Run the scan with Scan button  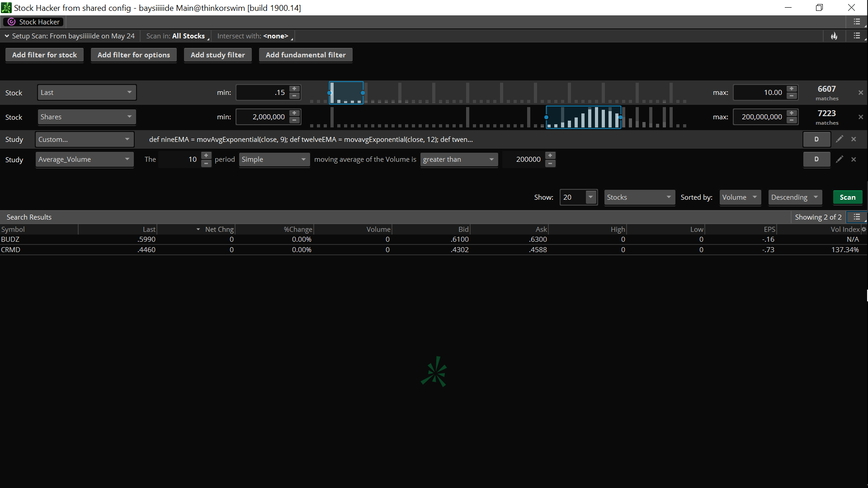pos(848,197)
